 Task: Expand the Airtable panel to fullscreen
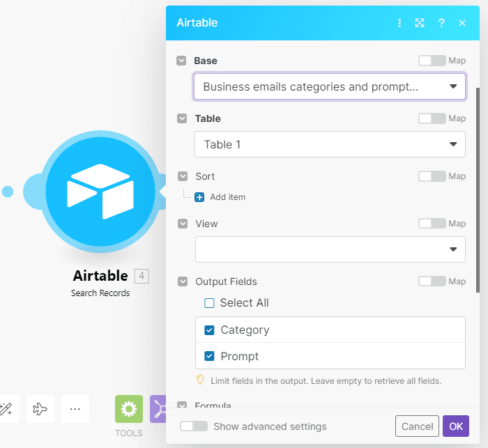[x=420, y=23]
